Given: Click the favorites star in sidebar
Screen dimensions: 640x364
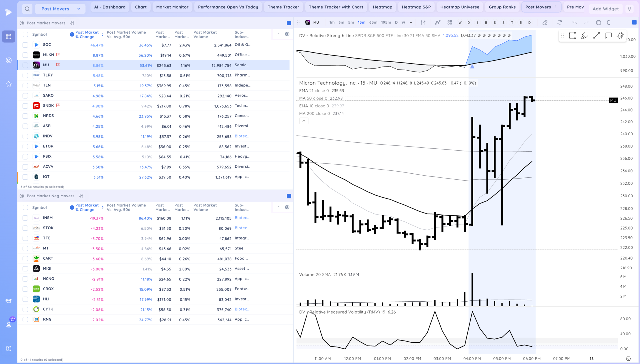Looking at the screenshot, I should (x=9, y=84).
